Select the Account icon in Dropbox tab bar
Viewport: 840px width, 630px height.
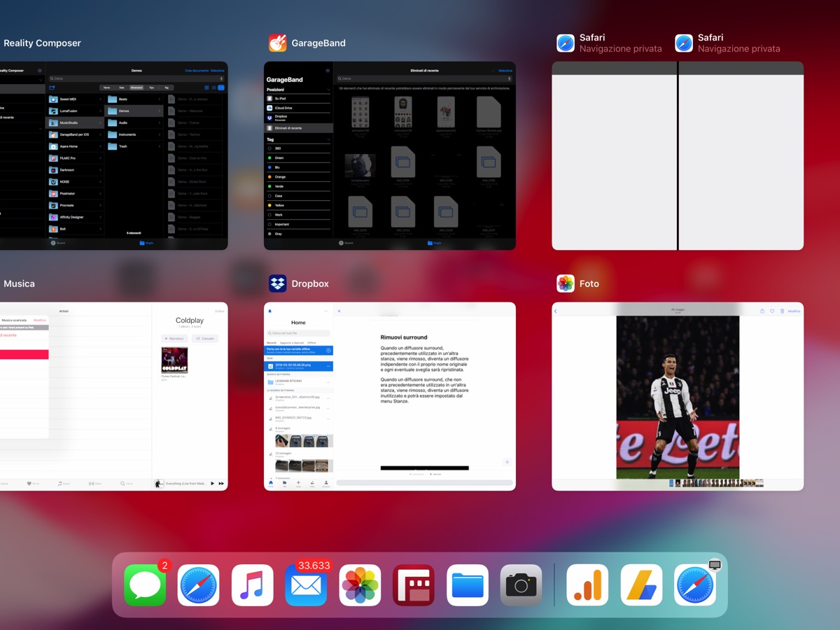click(325, 482)
